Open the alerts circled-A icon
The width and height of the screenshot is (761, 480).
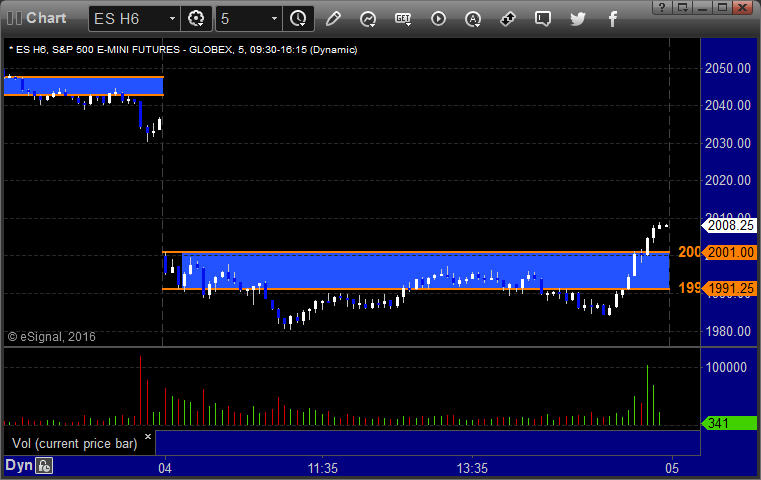473,19
